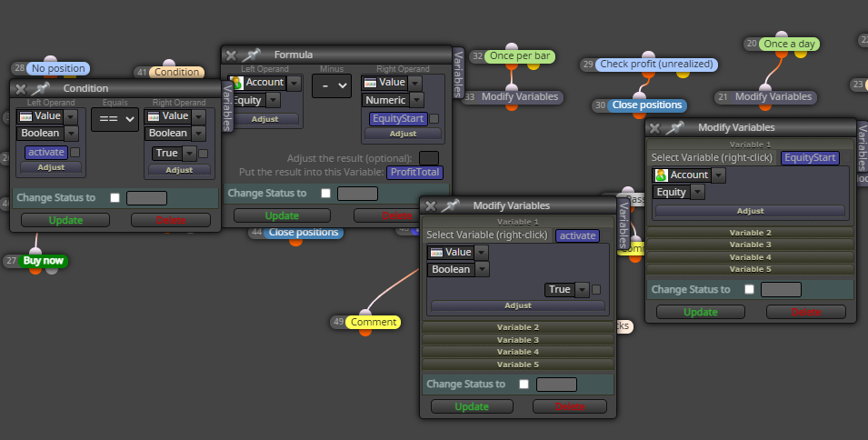Expand Variable 2 in activate Modify Variables
This screenshot has width=868, height=440.
tap(517, 327)
